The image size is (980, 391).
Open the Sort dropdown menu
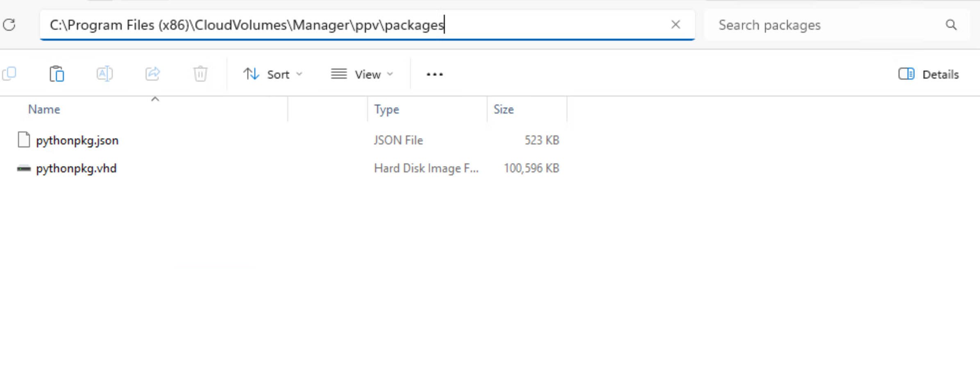pos(272,74)
